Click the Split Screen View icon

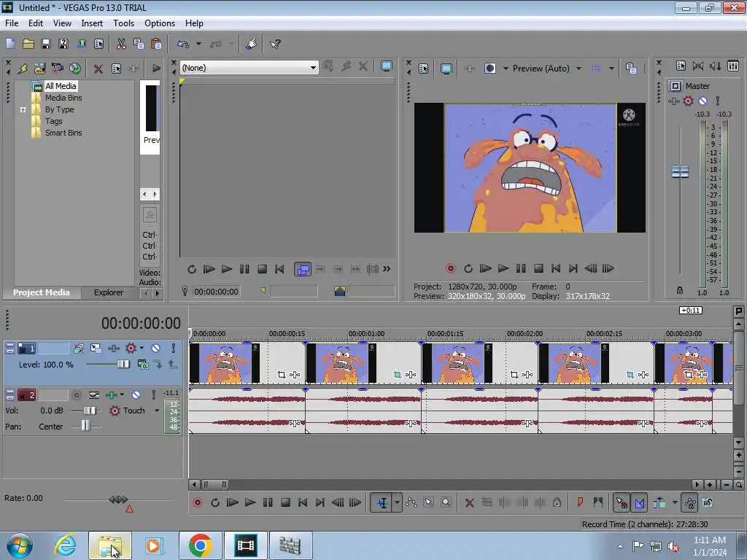pyautogui.click(x=489, y=69)
